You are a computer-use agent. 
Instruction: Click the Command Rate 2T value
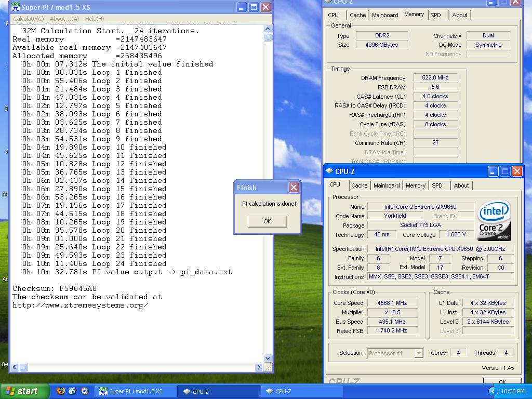click(x=435, y=143)
